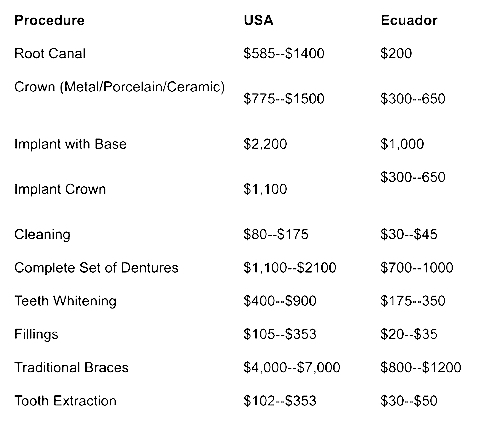This screenshot has width=480, height=427.
Task: Click USA Root Canal price $585--$1400
Action: coord(284,53)
